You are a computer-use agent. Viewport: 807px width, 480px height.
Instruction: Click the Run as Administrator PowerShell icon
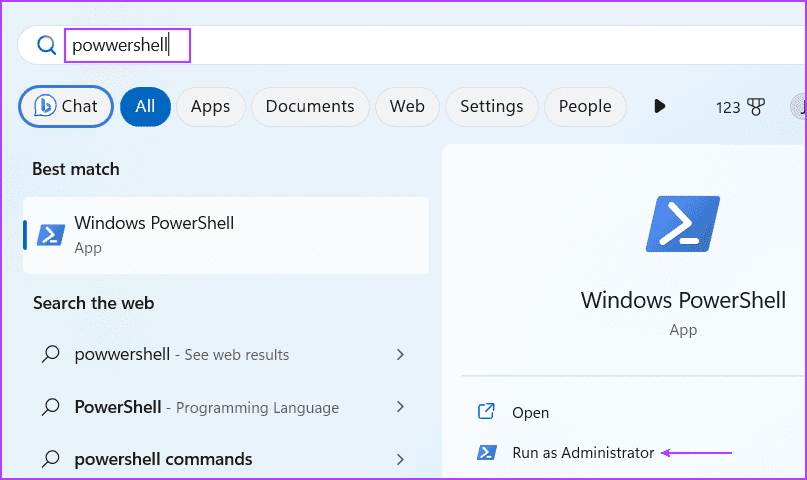point(486,453)
